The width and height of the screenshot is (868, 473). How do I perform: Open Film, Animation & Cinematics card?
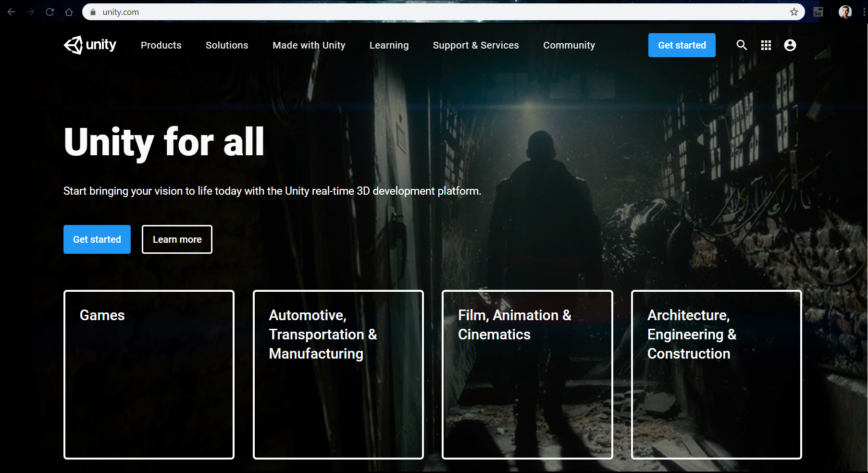tap(527, 374)
